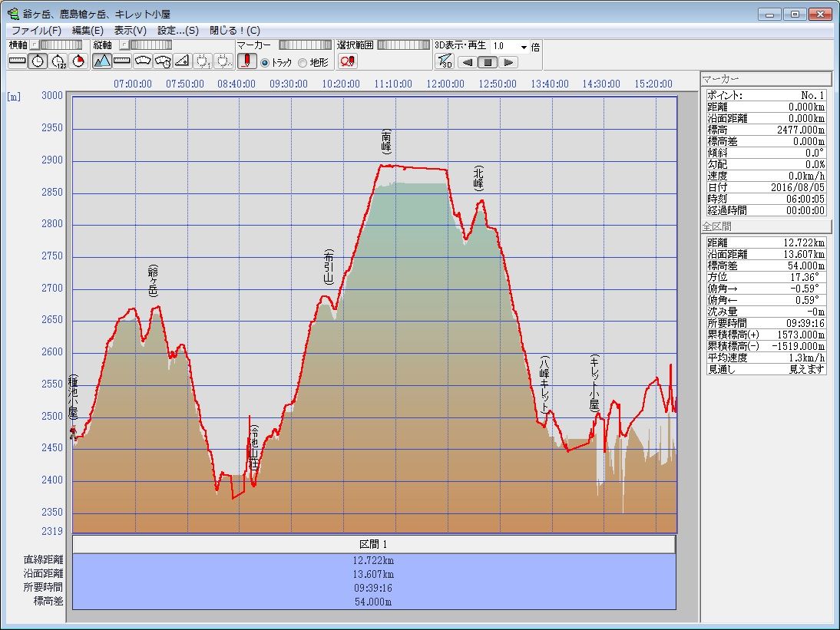The height and width of the screenshot is (630, 840).
Task: Click the 07:00:00 time axis label
Action: coord(132,84)
